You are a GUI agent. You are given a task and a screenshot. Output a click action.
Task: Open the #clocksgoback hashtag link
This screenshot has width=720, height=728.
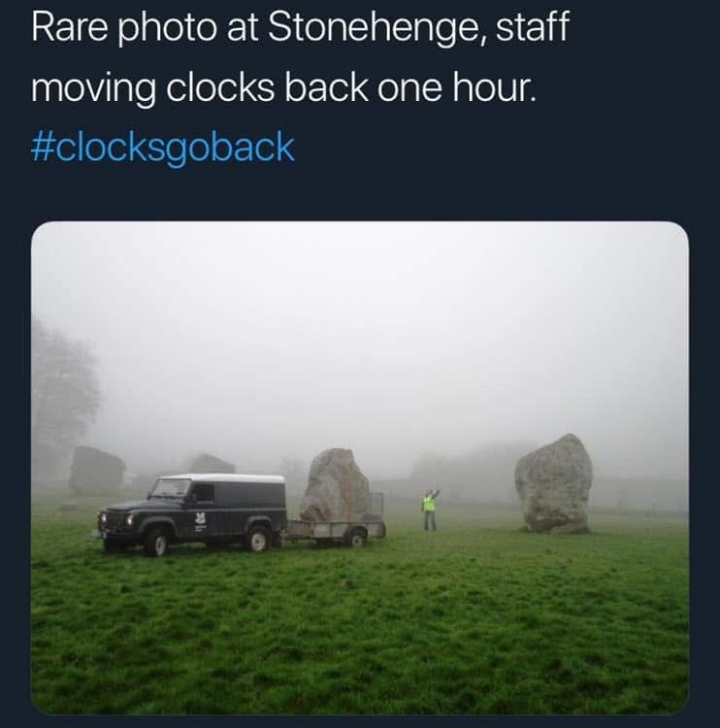[x=162, y=149]
